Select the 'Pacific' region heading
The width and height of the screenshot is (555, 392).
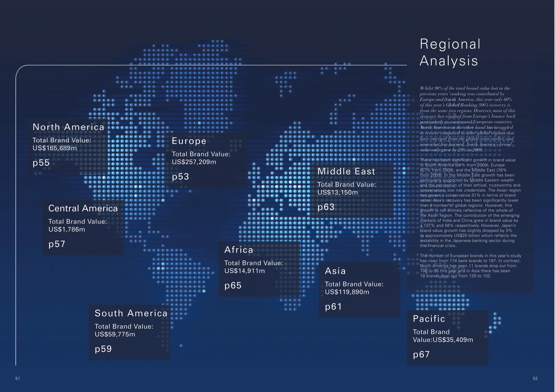[x=429, y=319]
